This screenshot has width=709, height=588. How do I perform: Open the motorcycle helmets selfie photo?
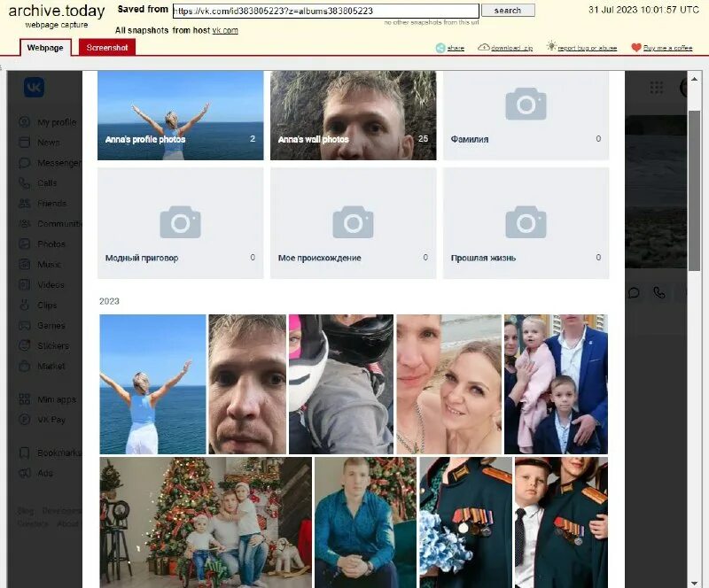click(x=341, y=384)
